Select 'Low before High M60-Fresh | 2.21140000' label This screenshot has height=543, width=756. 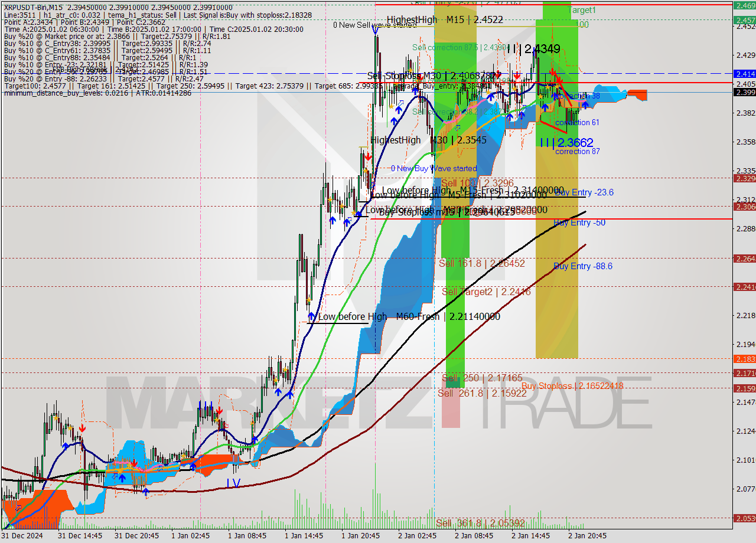(x=409, y=317)
